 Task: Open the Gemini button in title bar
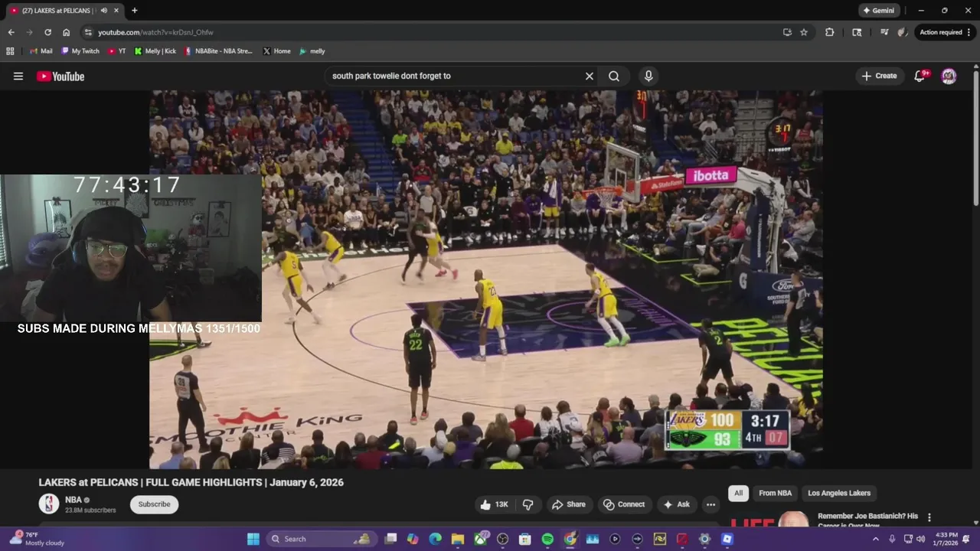pyautogui.click(x=879, y=11)
